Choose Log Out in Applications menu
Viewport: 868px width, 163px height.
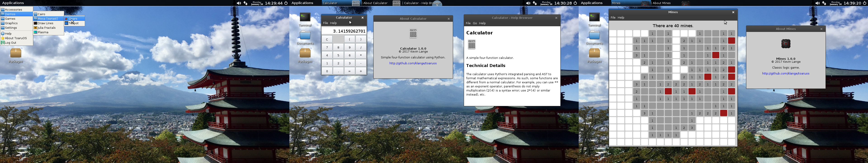pyautogui.click(x=17, y=43)
